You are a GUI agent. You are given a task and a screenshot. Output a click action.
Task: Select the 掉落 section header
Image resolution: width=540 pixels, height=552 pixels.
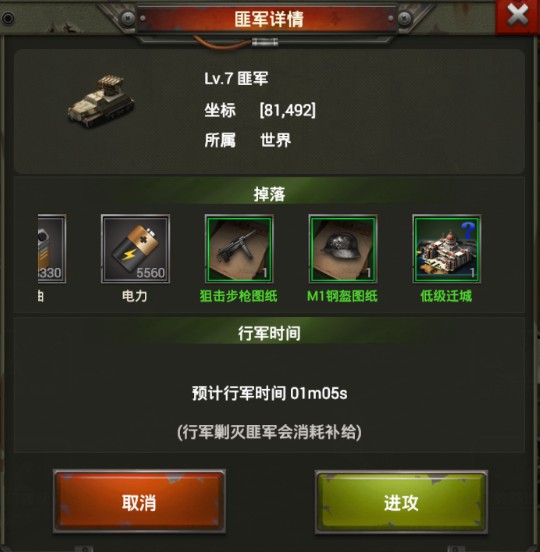point(269,194)
